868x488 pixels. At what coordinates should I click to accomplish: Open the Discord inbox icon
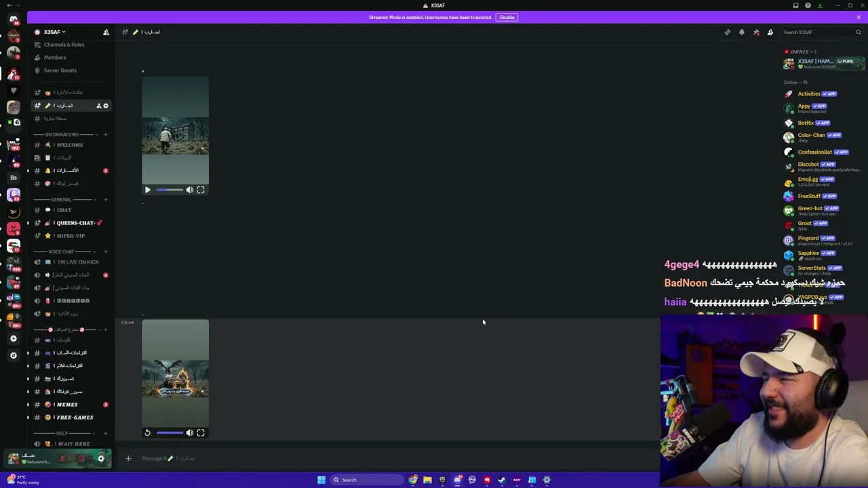[x=795, y=5]
